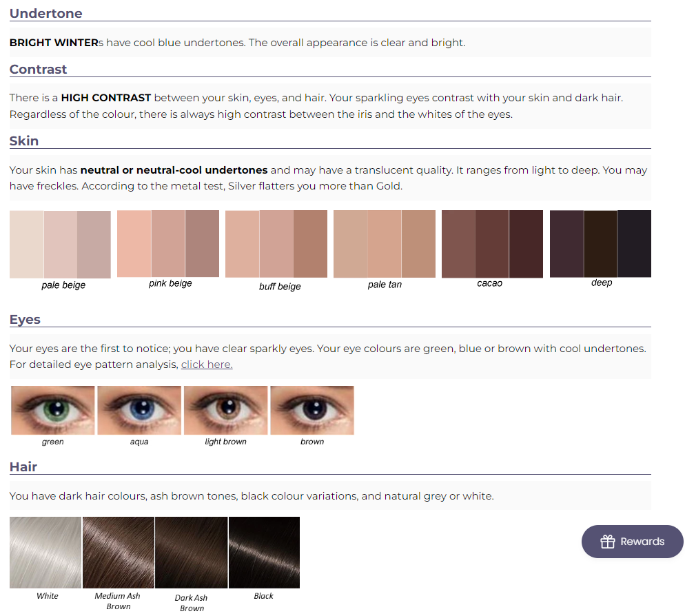Click the Hair section heading
This screenshot has height=616, width=685.
click(x=23, y=466)
